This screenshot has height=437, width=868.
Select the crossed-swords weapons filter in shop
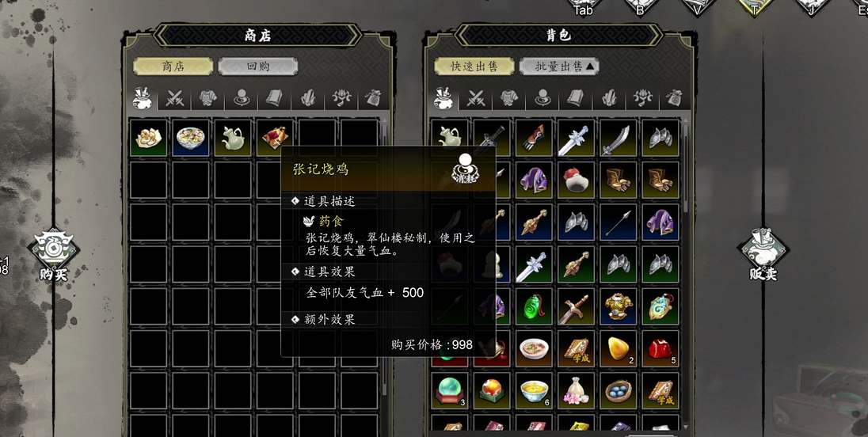point(175,98)
